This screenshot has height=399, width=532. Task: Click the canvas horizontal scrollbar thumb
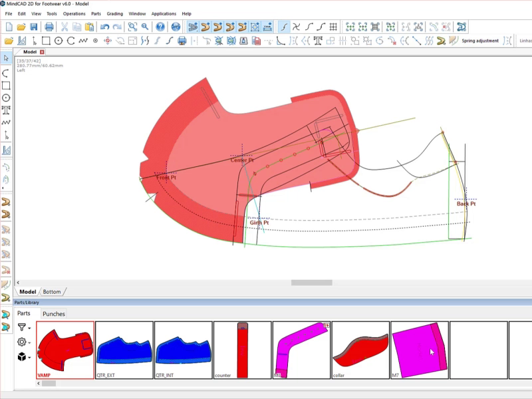click(x=311, y=283)
